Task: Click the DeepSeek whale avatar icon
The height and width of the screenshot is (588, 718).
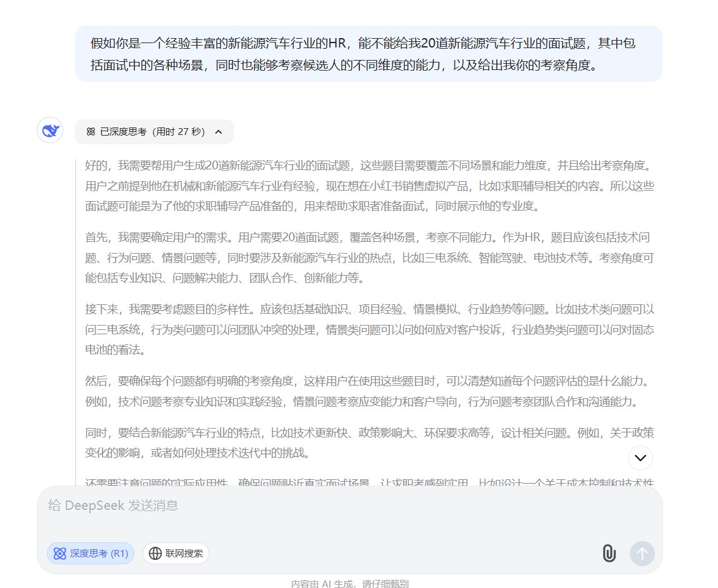Action: point(50,130)
